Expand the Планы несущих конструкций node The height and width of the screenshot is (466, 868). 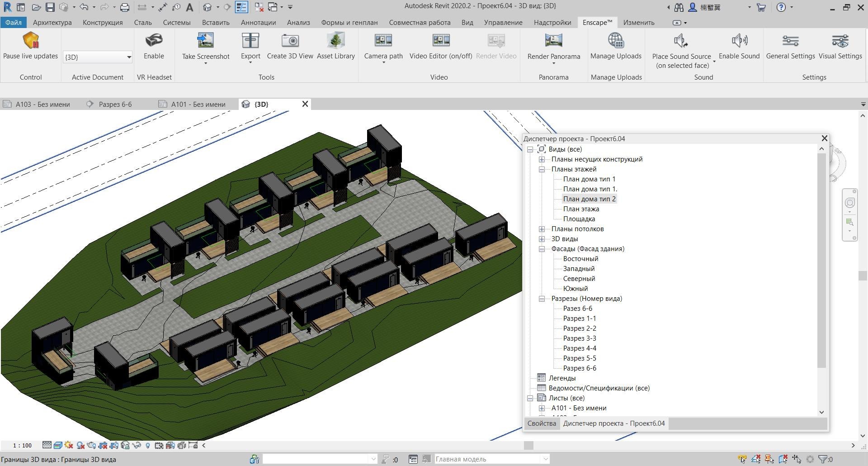pos(542,159)
